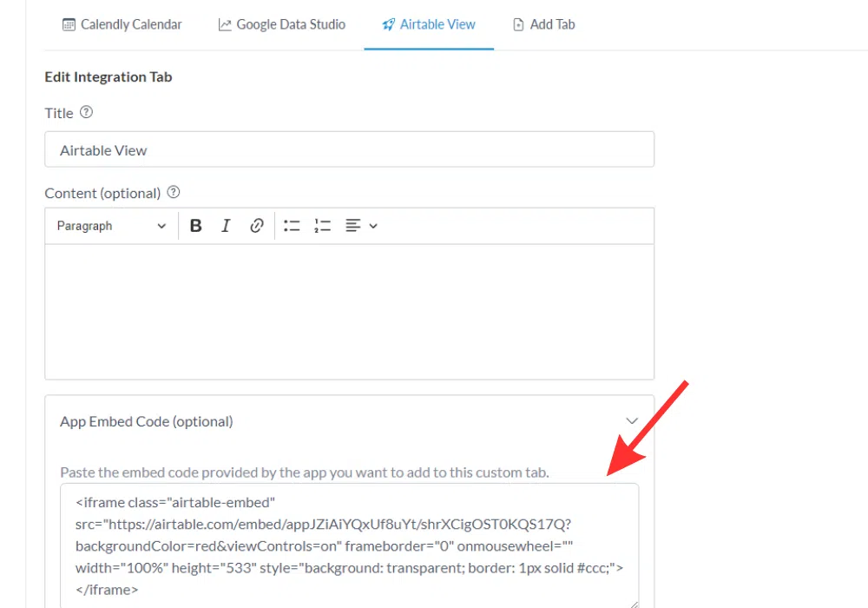This screenshot has height=608, width=868.
Task: Open the text alignment dropdown
Action: coord(361,226)
